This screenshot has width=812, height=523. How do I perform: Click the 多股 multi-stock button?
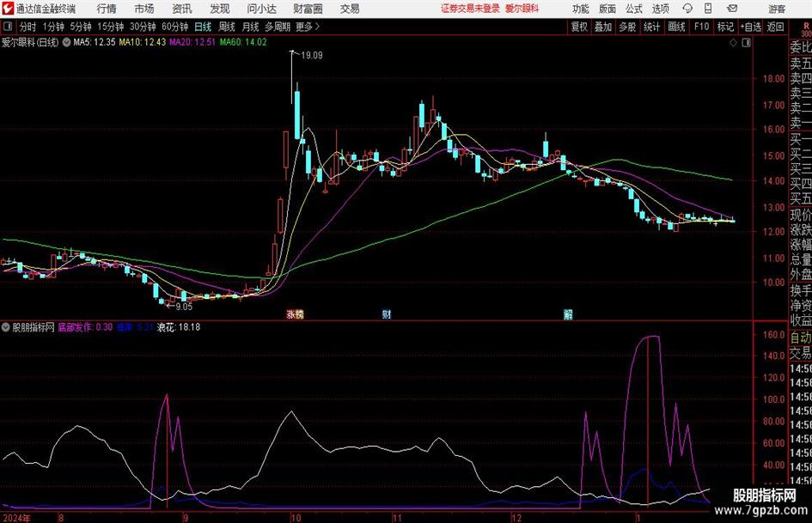tap(627, 27)
